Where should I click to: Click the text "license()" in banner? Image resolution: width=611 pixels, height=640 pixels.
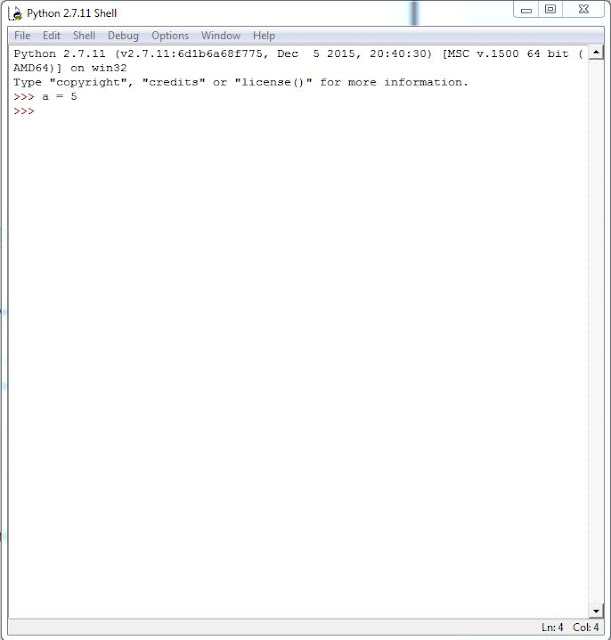(273, 82)
